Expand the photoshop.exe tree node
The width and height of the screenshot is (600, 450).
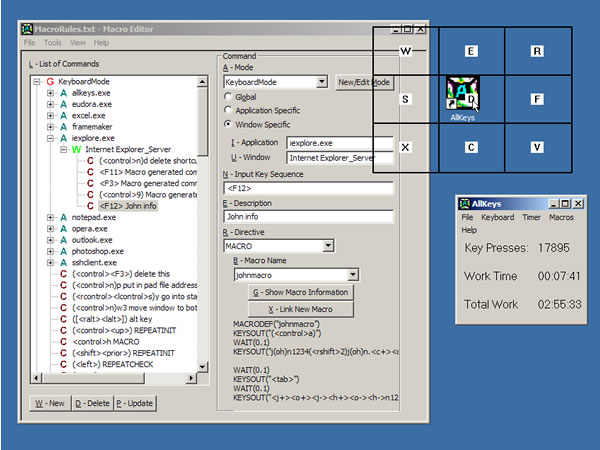pyautogui.click(x=50, y=251)
